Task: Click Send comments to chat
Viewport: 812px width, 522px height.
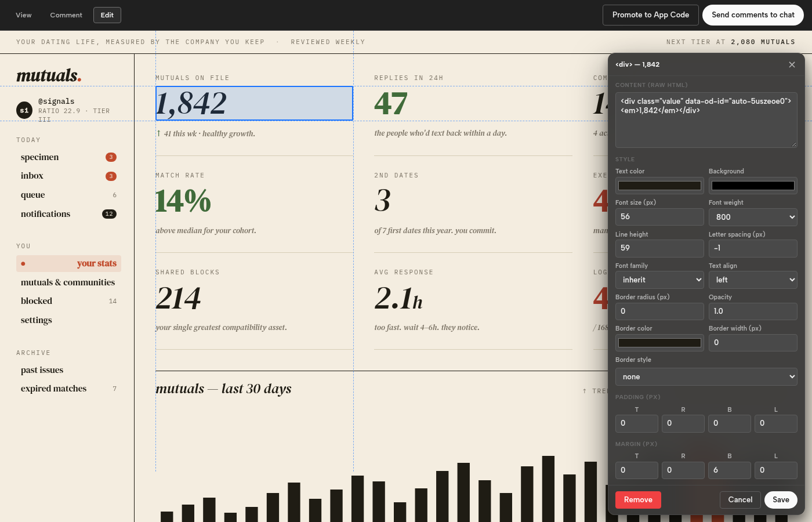Action: click(x=753, y=15)
